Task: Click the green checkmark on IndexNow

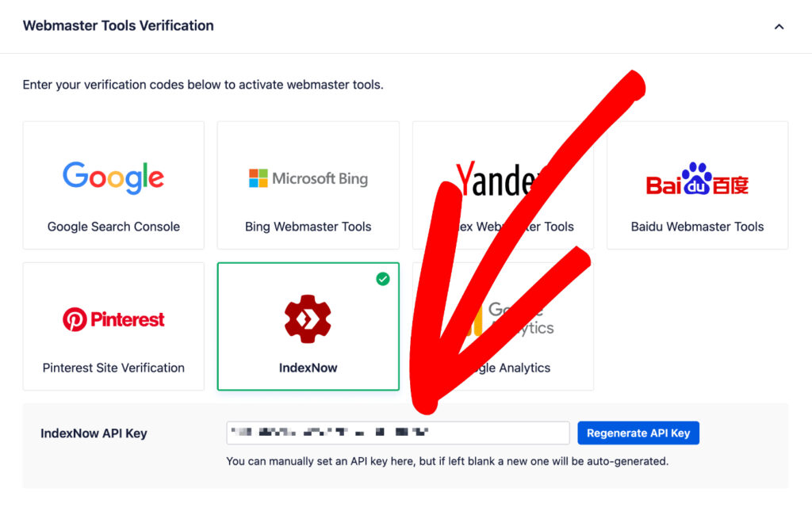Action: click(383, 279)
